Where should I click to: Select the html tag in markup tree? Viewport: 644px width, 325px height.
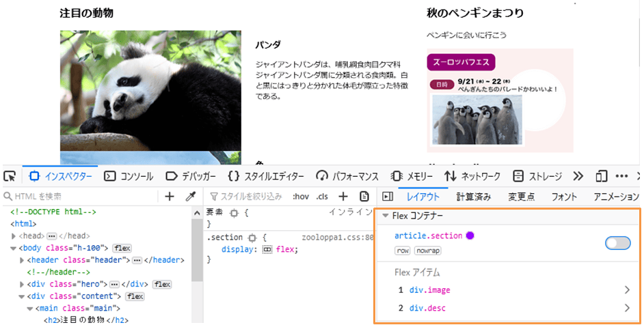click(23, 224)
